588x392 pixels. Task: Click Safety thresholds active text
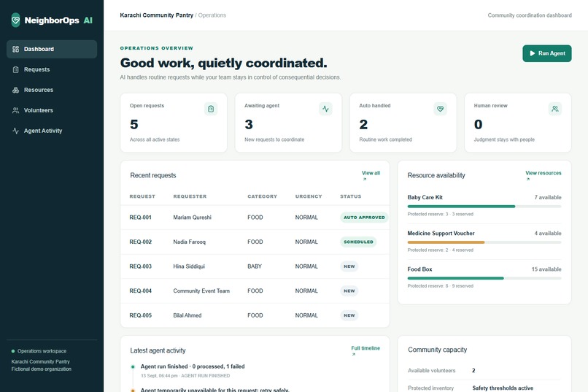tap(503, 388)
